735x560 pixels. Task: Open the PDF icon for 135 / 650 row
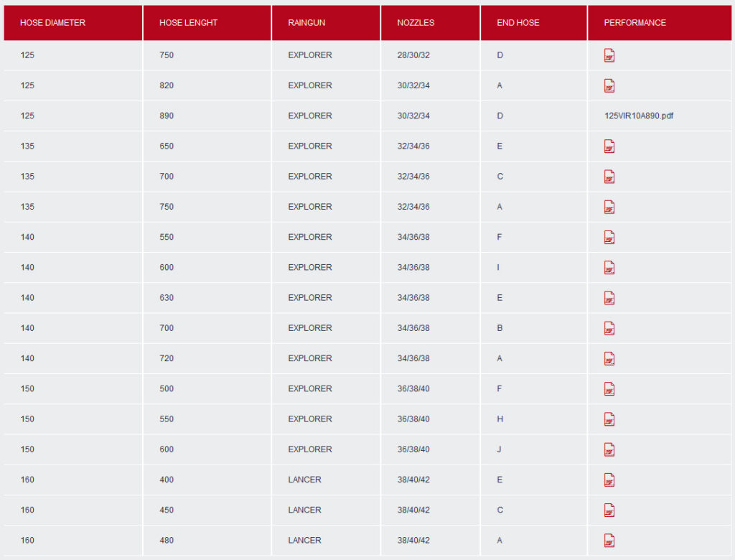(x=609, y=146)
